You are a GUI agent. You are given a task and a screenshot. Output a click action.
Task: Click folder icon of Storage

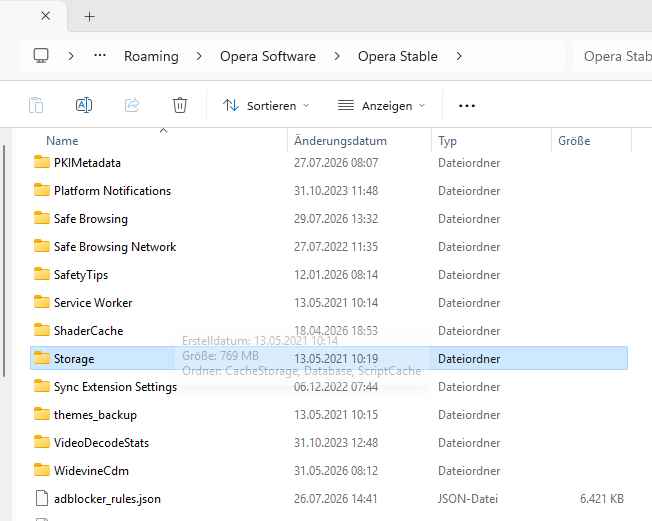pyautogui.click(x=42, y=358)
